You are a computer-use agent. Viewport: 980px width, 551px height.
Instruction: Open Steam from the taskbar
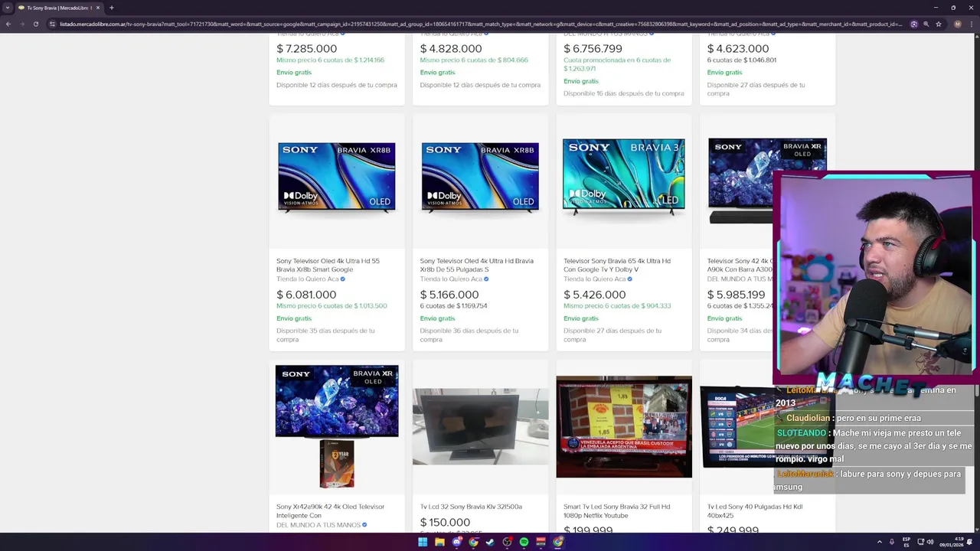[490, 542]
